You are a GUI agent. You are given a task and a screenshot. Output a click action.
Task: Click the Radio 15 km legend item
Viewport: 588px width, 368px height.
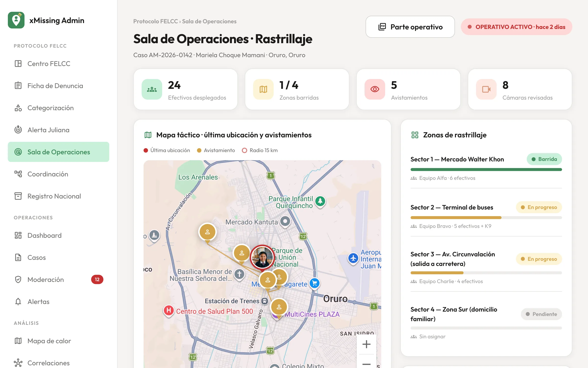pyautogui.click(x=260, y=150)
